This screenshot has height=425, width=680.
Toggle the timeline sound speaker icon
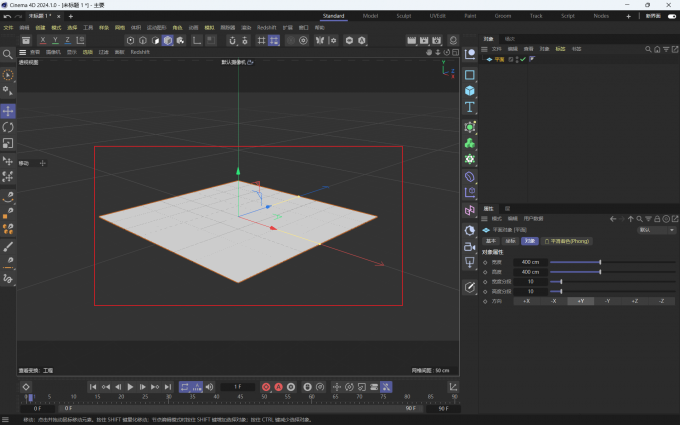tap(209, 387)
